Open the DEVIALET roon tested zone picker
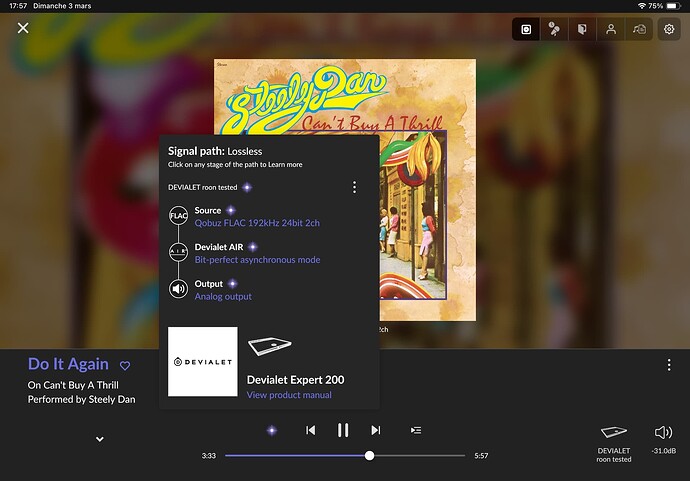Viewport: 690px width, 481px height. coord(614,444)
